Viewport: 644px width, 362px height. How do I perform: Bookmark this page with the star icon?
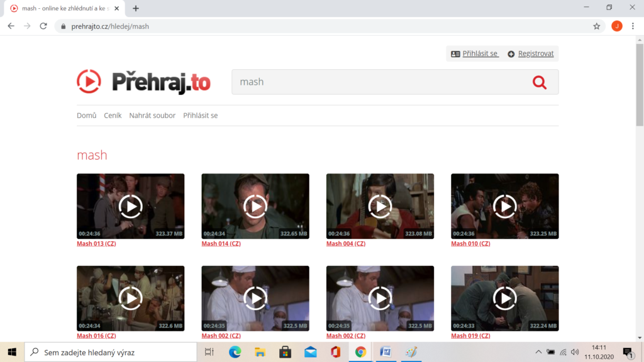coord(597,26)
